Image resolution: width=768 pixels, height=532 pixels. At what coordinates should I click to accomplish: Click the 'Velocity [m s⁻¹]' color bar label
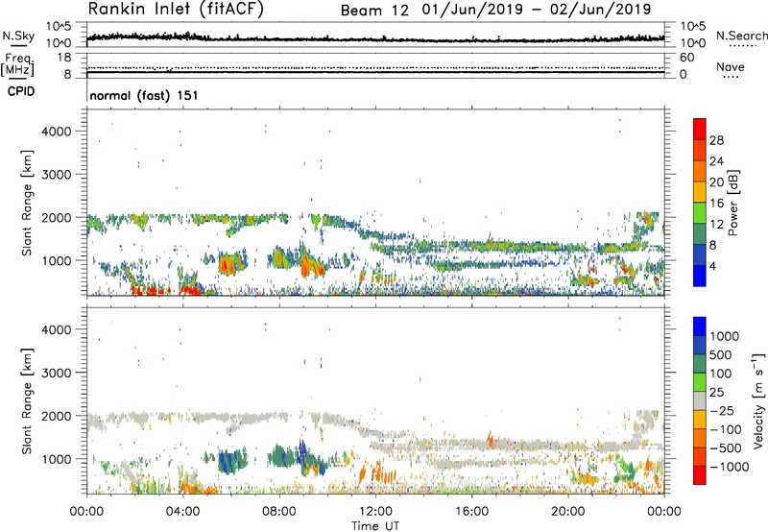point(758,400)
